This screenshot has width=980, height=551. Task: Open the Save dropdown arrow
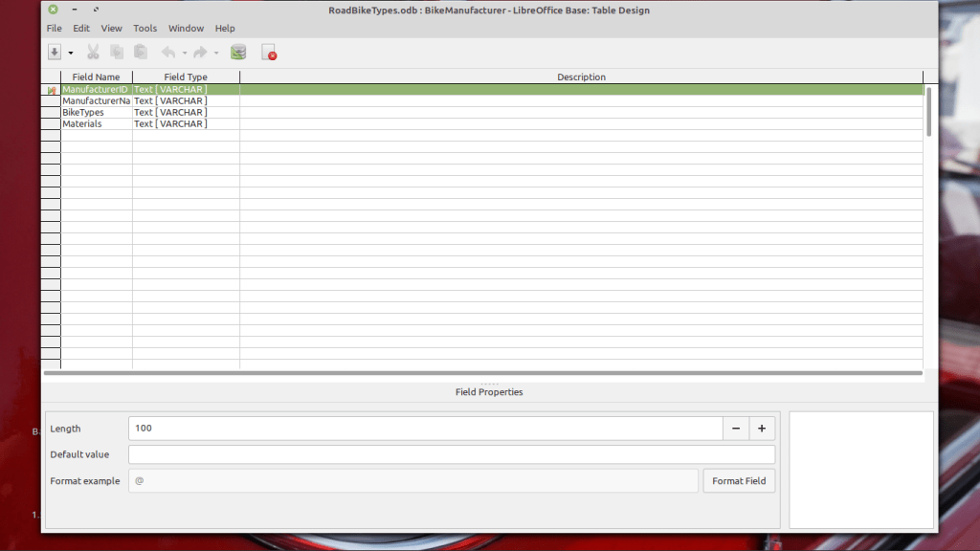pos(71,53)
